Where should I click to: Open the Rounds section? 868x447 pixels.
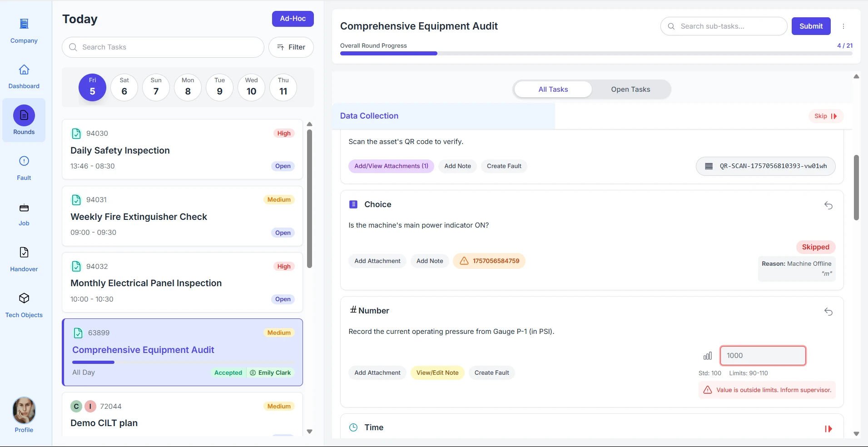point(24,116)
